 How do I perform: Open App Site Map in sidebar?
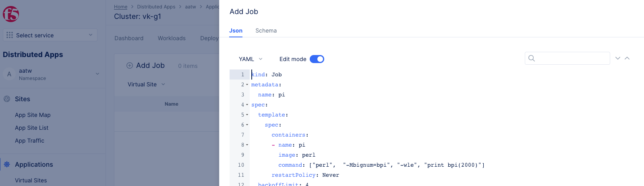pos(33,115)
